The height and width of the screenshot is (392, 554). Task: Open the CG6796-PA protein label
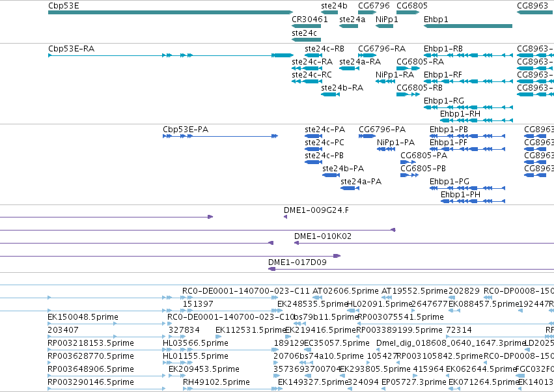(x=382, y=130)
